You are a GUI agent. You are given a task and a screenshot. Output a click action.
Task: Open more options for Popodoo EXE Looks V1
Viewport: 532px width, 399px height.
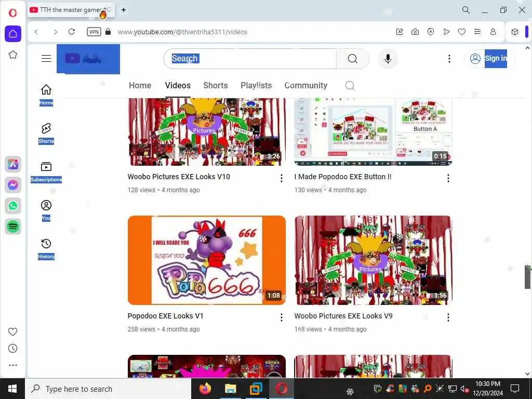[x=281, y=317]
